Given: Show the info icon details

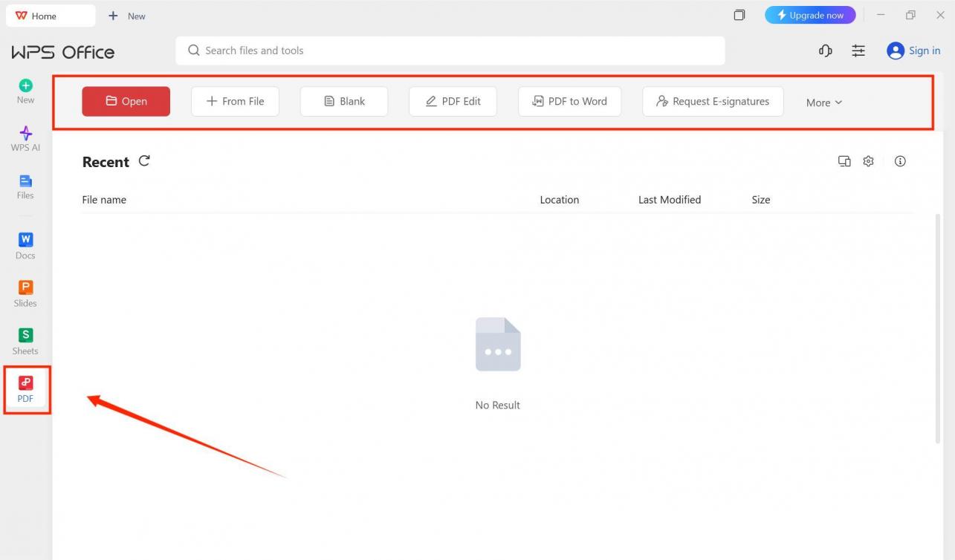Looking at the screenshot, I should pyautogui.click(x=900, y=161).
